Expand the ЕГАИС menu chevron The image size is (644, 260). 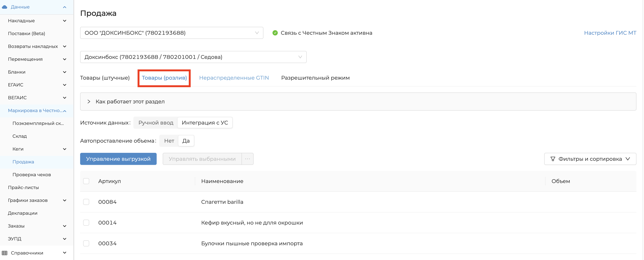pos(64,85)
